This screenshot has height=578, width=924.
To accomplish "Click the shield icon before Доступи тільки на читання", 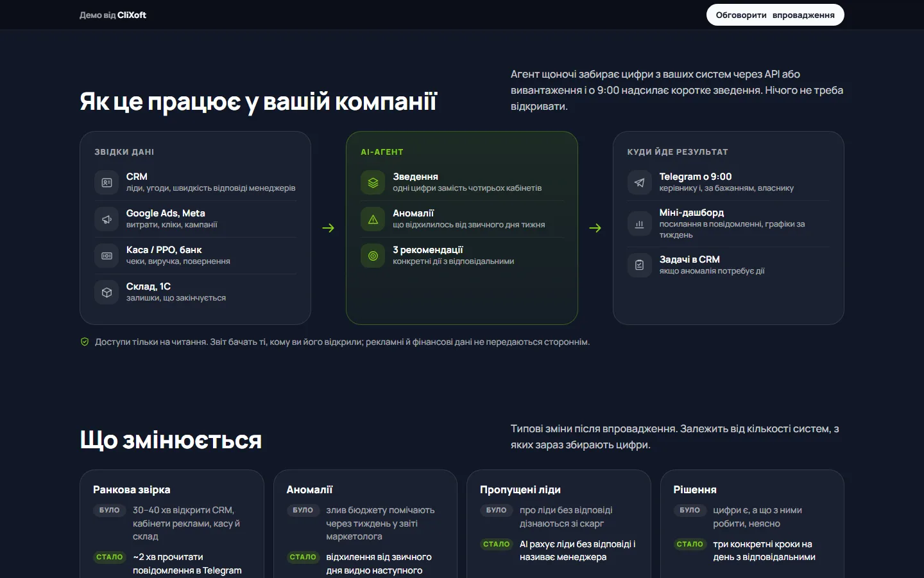I will (x=85, y=342).
